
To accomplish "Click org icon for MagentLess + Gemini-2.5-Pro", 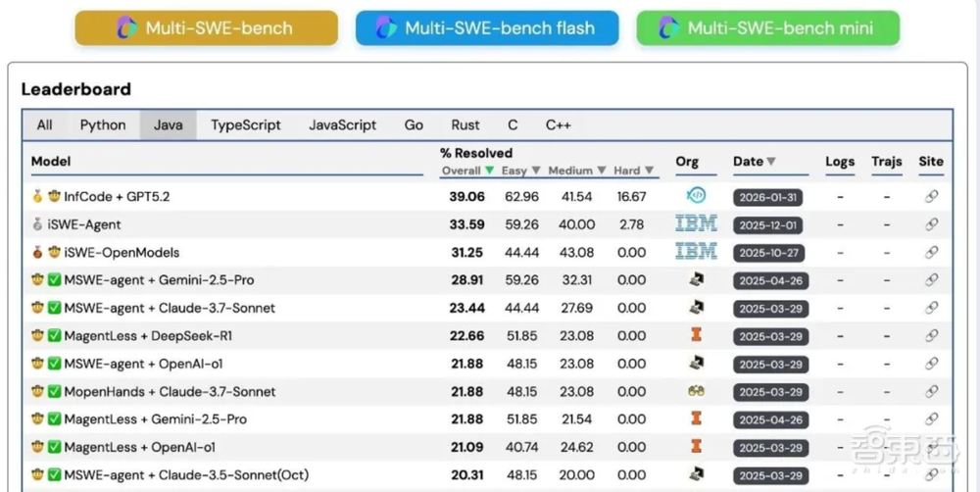I will click(x=696, y=418).
